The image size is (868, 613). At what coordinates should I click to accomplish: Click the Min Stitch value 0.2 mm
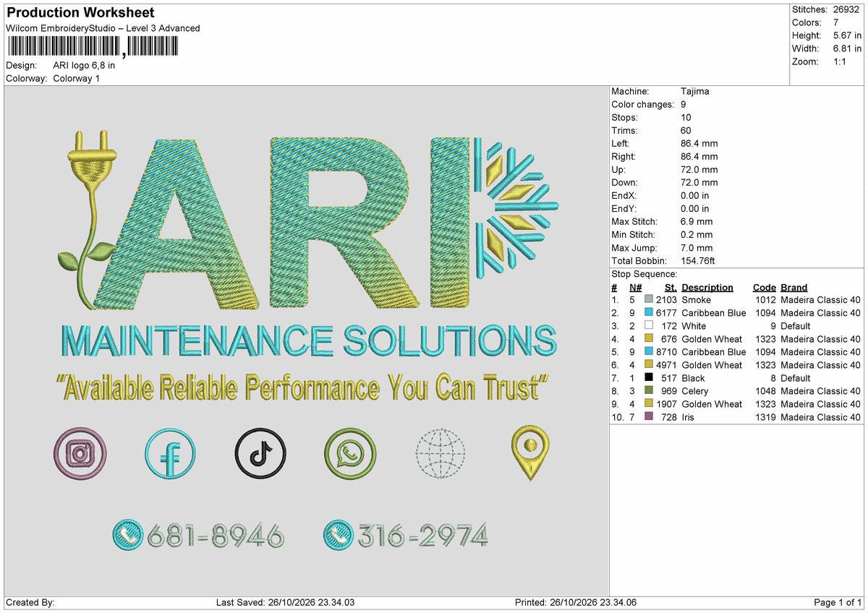[x=697, y=235]
